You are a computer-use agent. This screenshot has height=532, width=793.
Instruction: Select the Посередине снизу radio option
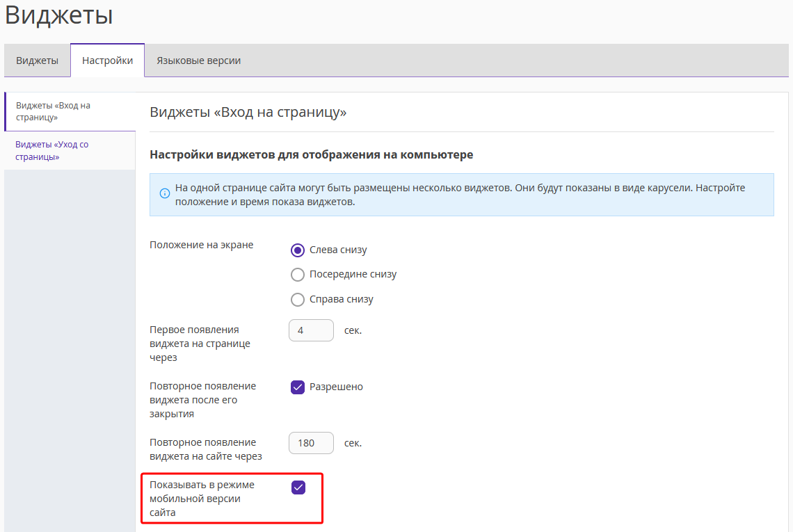(298, 275)
